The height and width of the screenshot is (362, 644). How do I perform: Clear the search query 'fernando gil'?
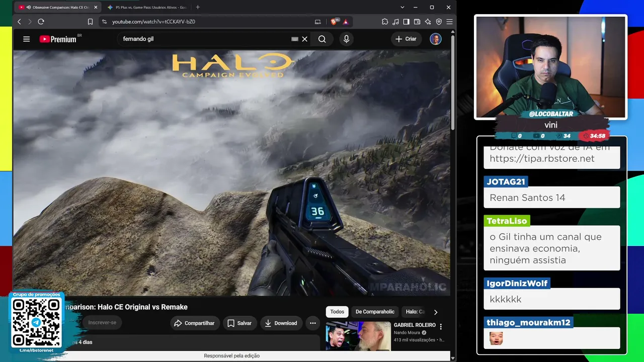[x=304, y=39]
